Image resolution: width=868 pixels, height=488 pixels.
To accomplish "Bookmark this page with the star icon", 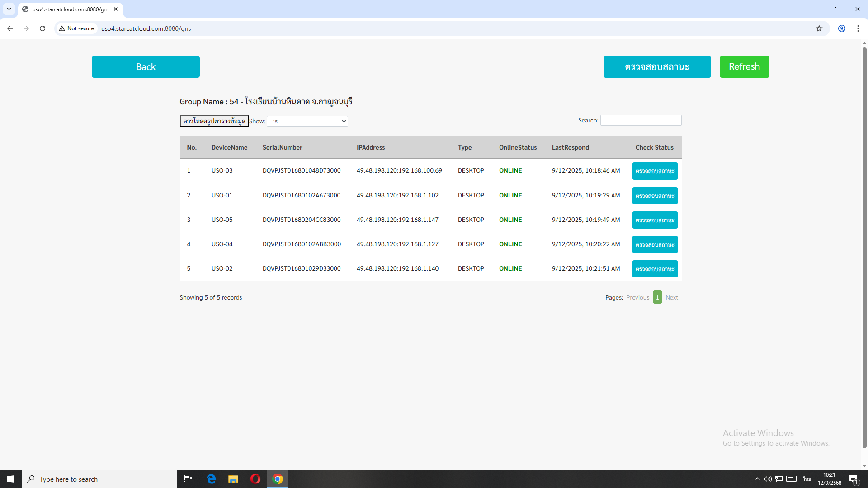I will tap(819, 28).
